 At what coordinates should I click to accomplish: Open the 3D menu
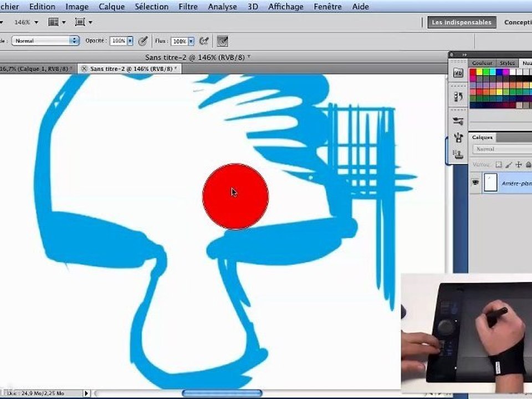click(x=253, y=7)
